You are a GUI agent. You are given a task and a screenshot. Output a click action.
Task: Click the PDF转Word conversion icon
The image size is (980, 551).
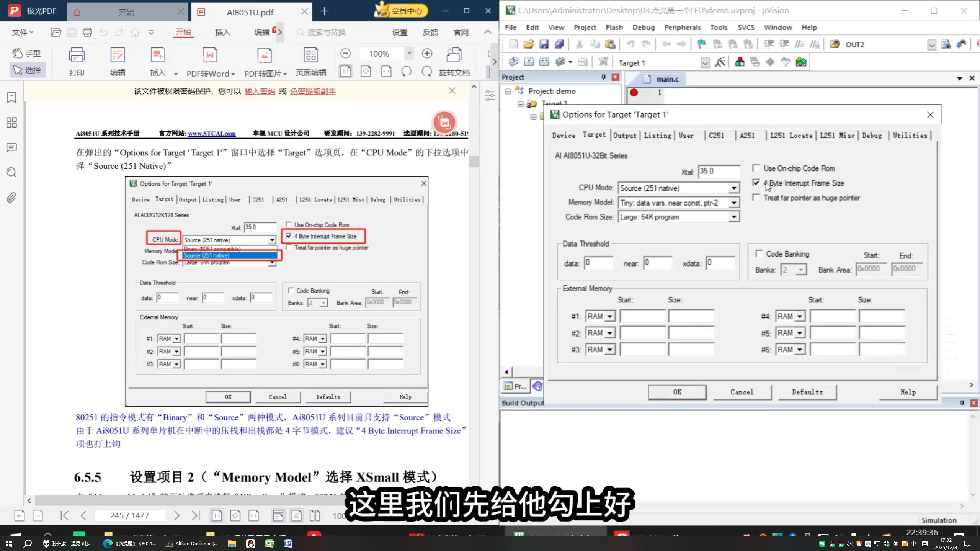209,60
